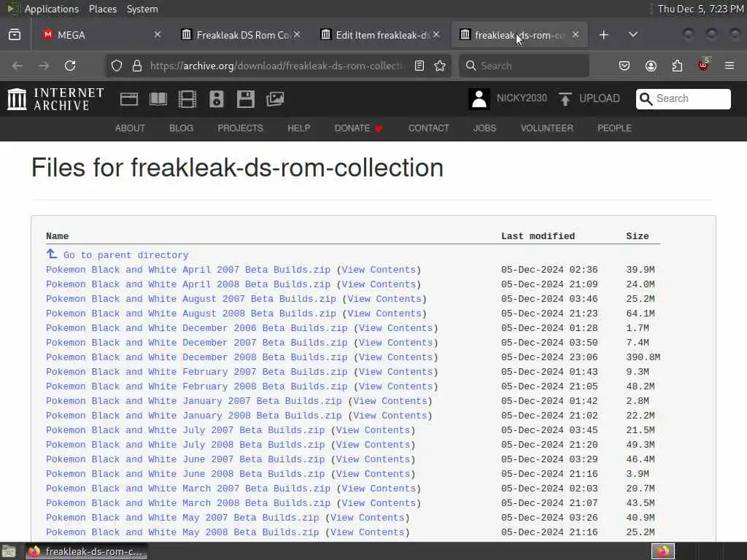Download February 2007 Beta Builds.zip
Screen dimensions: 747x560
(197, 372)
